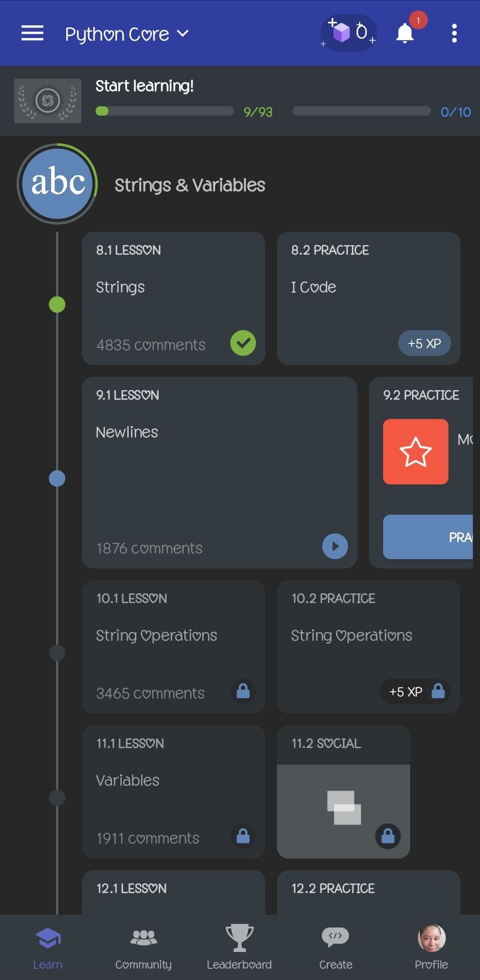Tap the lock on 11.1 Variables lesson
Image resolution: width=480 pixels, height=980 pixels.
click(243, 836)
